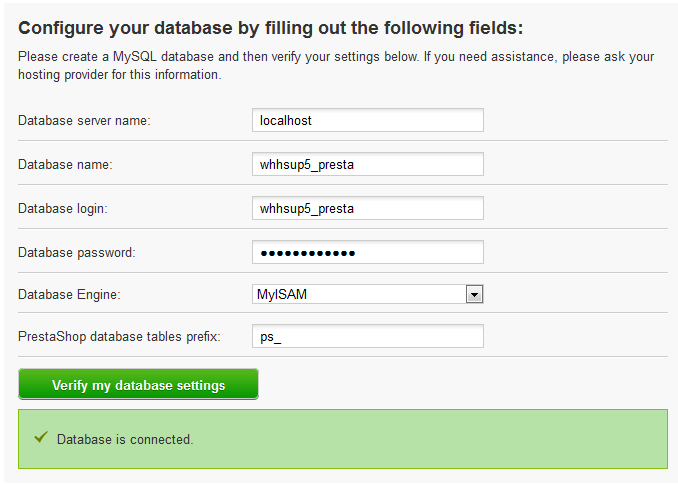Viewport: 678px width, 486px height.
Task: Click the green checkmark success icon
Action: pyautogui.click(x=40, y=438)
